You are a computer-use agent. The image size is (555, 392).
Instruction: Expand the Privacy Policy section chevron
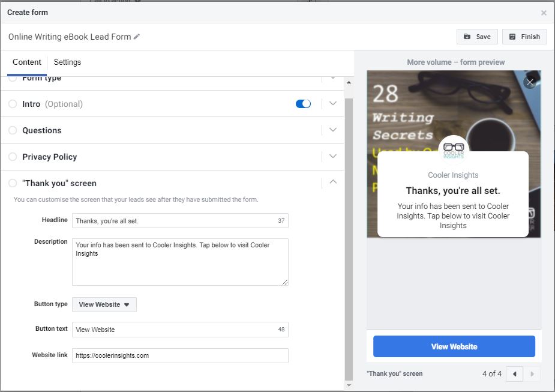333,156
